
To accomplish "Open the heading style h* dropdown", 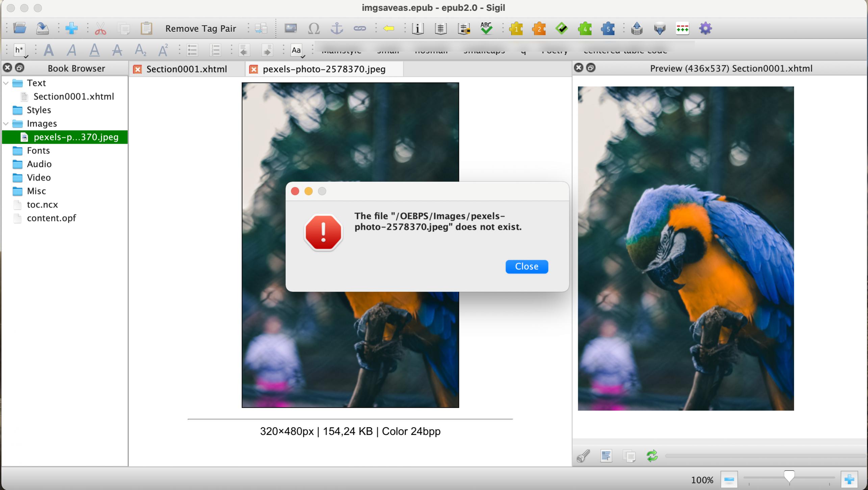I will click(x=20, y=51).
